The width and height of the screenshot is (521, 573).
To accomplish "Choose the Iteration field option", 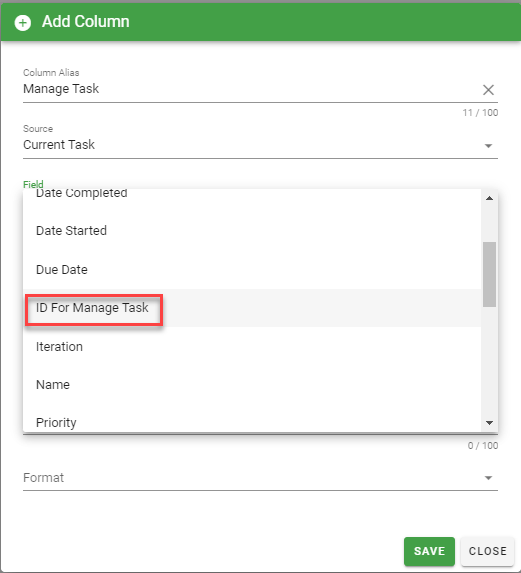I will [252, 346].
